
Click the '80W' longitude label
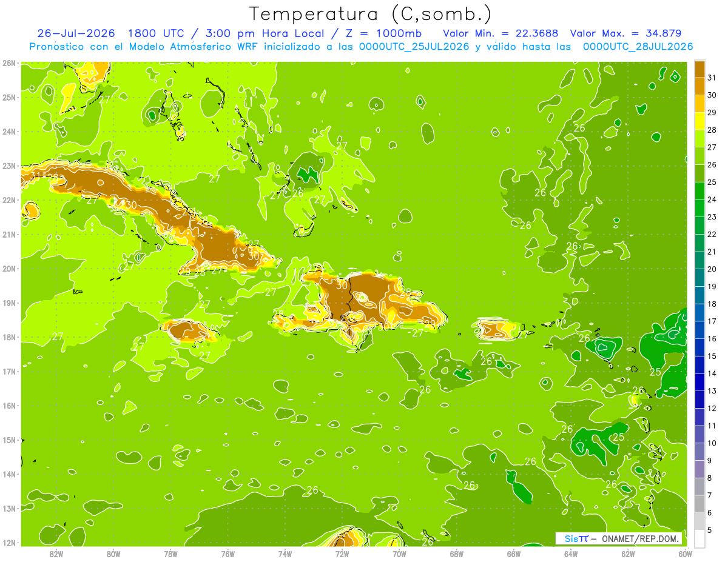click(113, 553)
